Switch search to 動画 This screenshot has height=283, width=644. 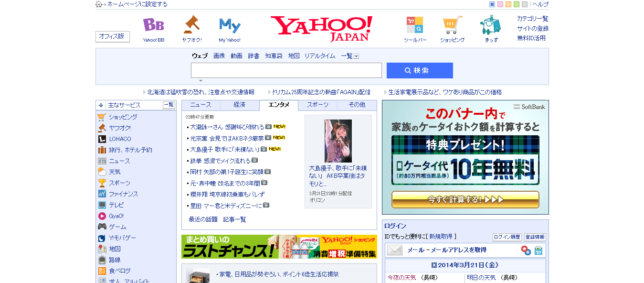(x=236, y=56)
